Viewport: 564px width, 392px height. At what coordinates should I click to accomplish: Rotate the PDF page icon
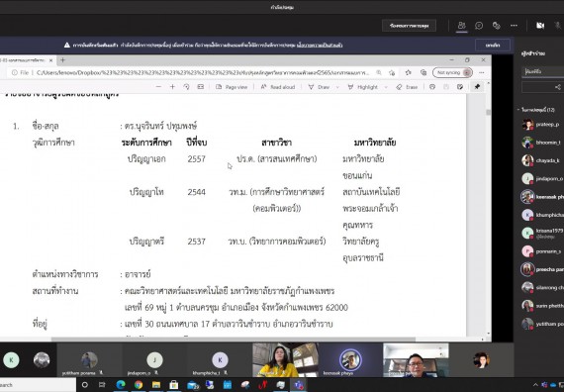click(186, 87)
